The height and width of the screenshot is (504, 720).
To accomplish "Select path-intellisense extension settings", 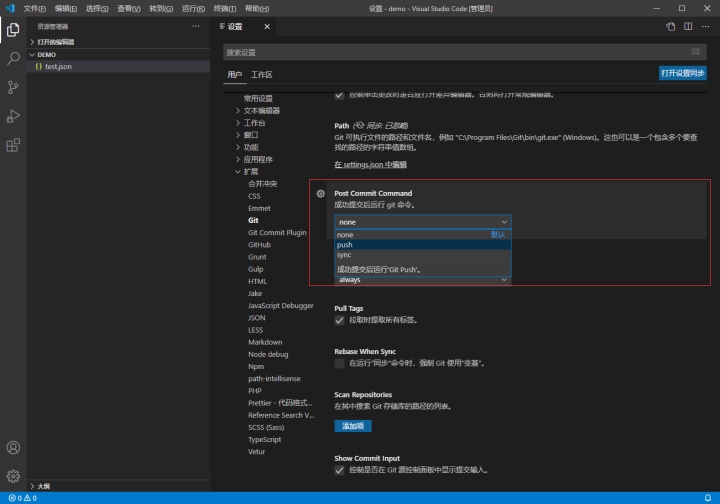I will [x=274, y=379].
